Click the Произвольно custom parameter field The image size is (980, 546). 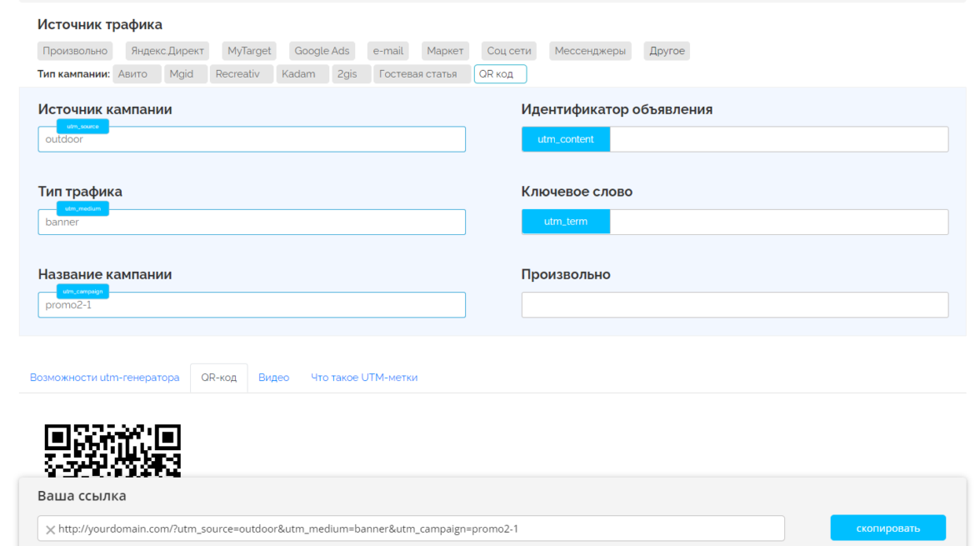point(734,305)
